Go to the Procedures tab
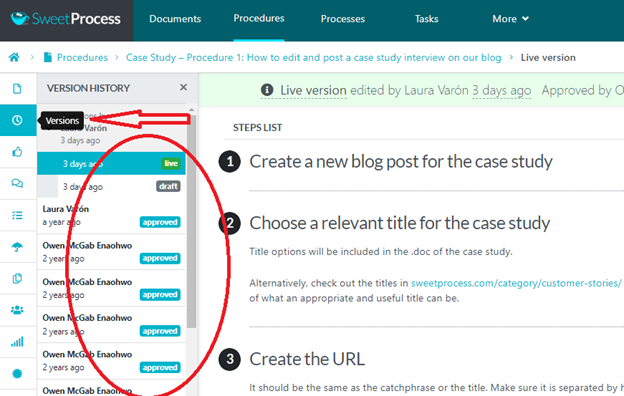 tap(259, 18)
